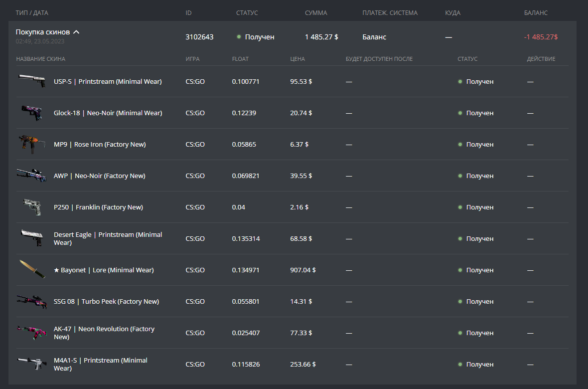The height and width of the screenshot is (389, 588).
Task: Click the MP9 Rose Iron skin image
Action: pos(32,144)
